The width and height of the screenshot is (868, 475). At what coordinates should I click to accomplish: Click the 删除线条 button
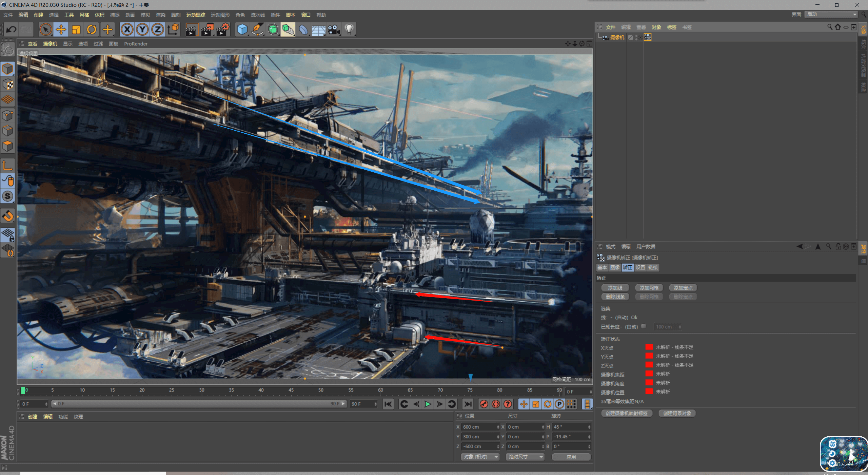click(615, 297)
